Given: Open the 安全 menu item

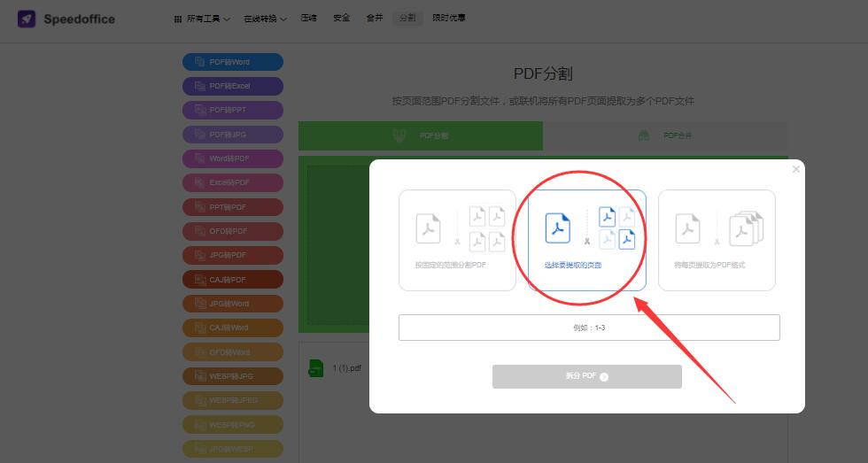Looking at the screenshot, I should [342, 18].
